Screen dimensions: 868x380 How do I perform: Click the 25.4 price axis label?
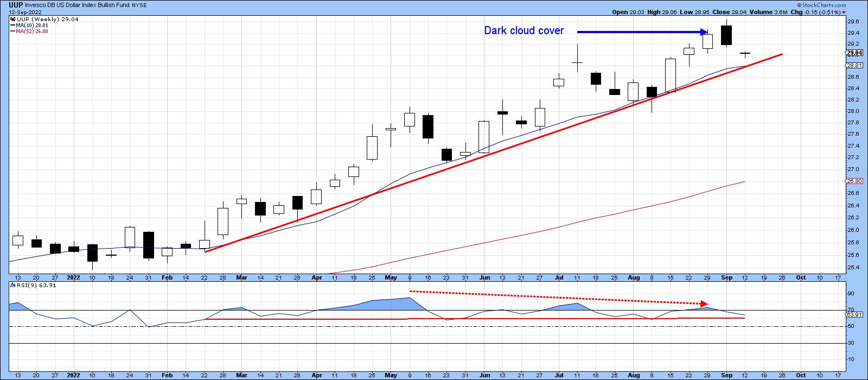click(x=852, y=268)
